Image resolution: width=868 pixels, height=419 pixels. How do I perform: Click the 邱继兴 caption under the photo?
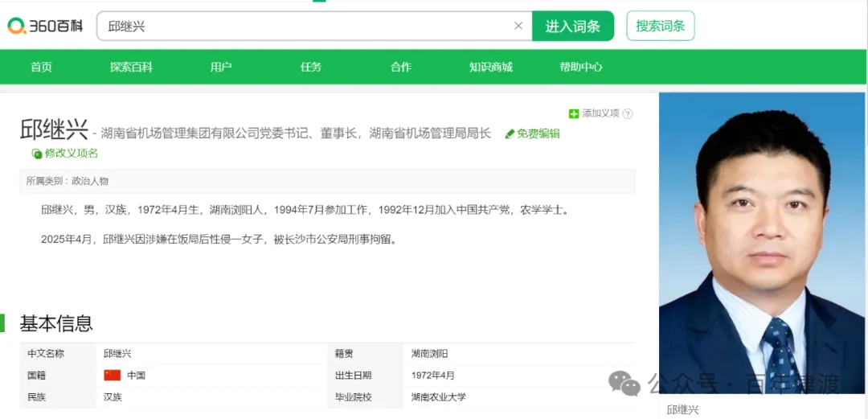[x=683, y=410]
